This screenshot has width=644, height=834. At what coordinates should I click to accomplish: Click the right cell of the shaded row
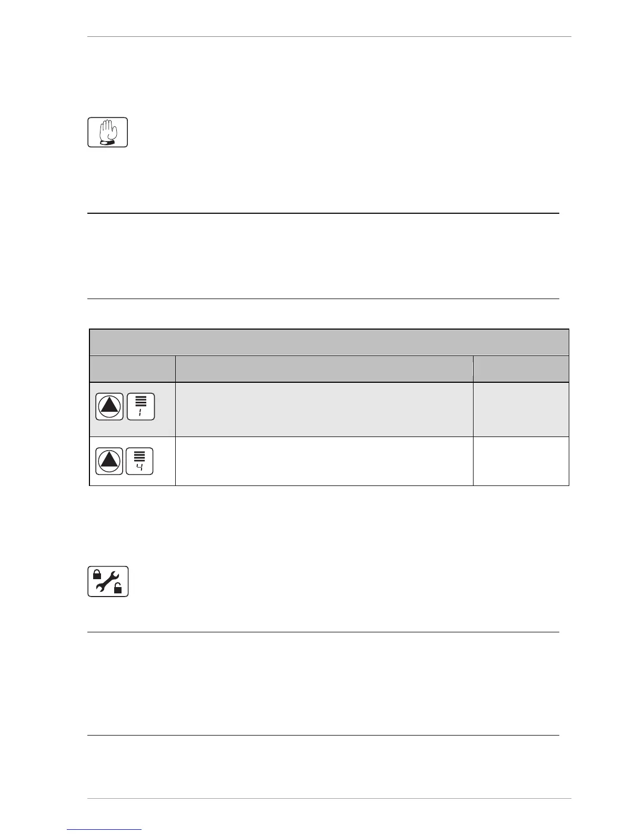(521, 409)
